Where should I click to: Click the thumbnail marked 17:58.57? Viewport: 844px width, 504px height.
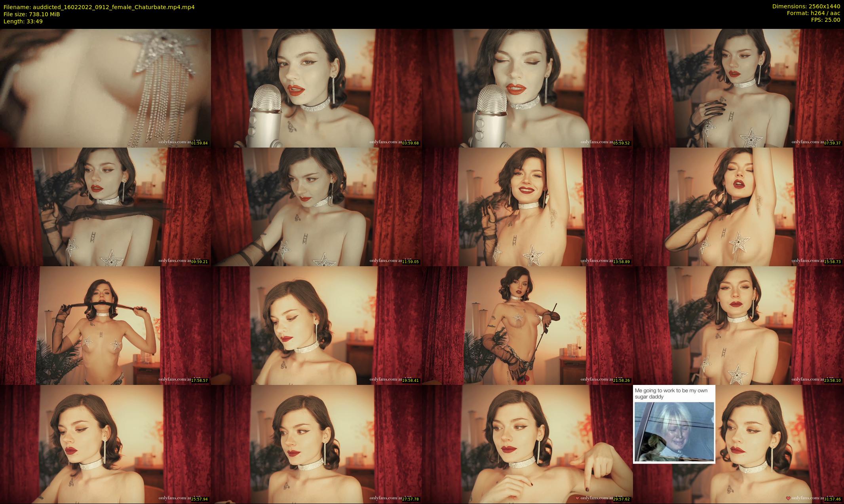(x=105, y=325)
